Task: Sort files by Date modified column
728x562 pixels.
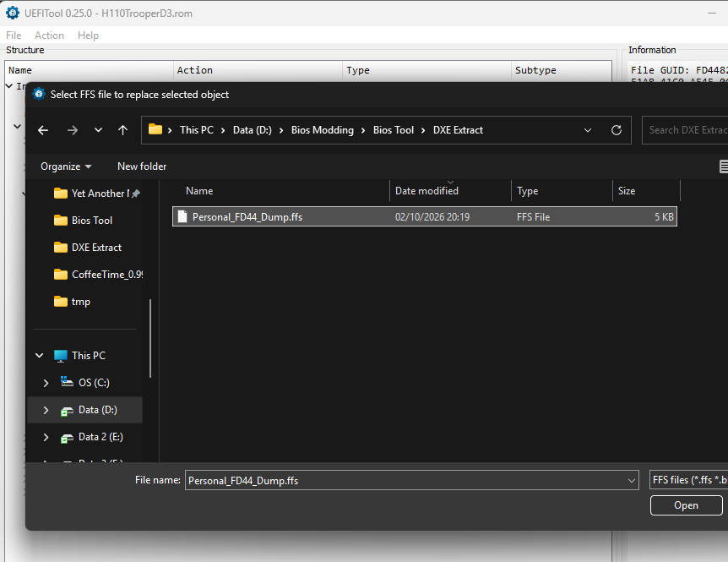Action: tap(426, 191)
